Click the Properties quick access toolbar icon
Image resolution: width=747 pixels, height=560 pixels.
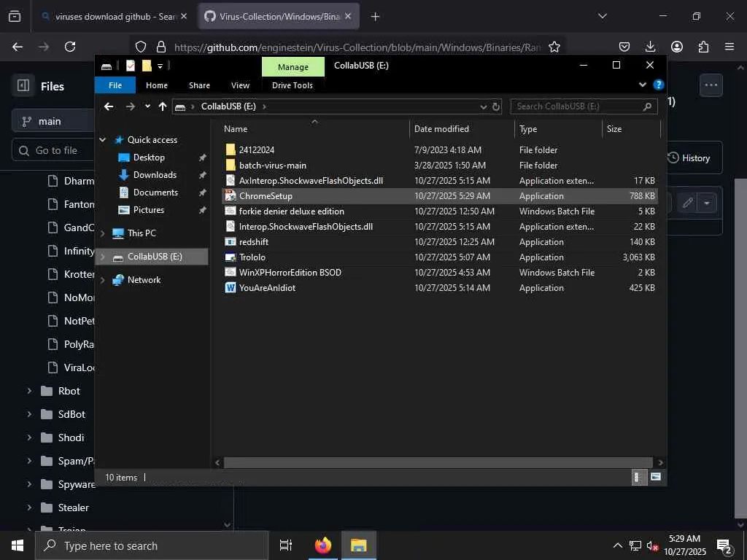tap(131, 66)
